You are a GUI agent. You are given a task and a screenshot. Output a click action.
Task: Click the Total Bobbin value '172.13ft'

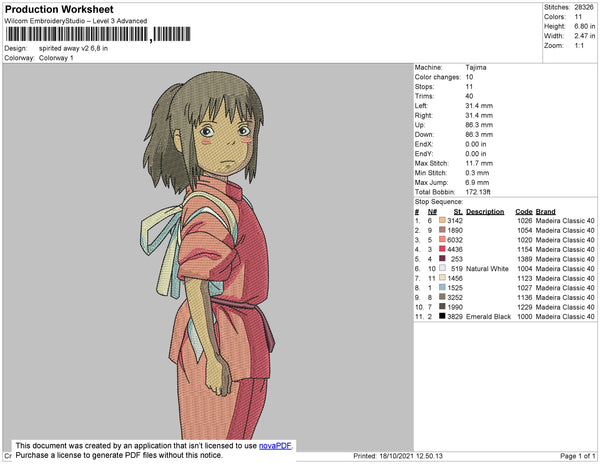pos(478,192)
